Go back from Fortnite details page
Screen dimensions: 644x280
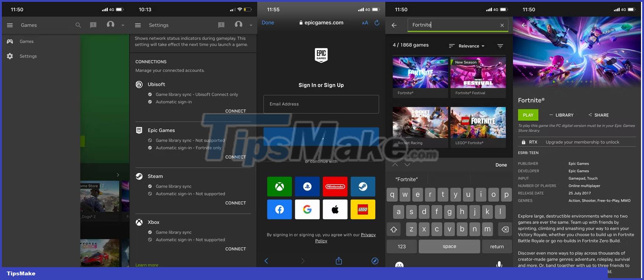pyautogui.click(x=524, y=25)
